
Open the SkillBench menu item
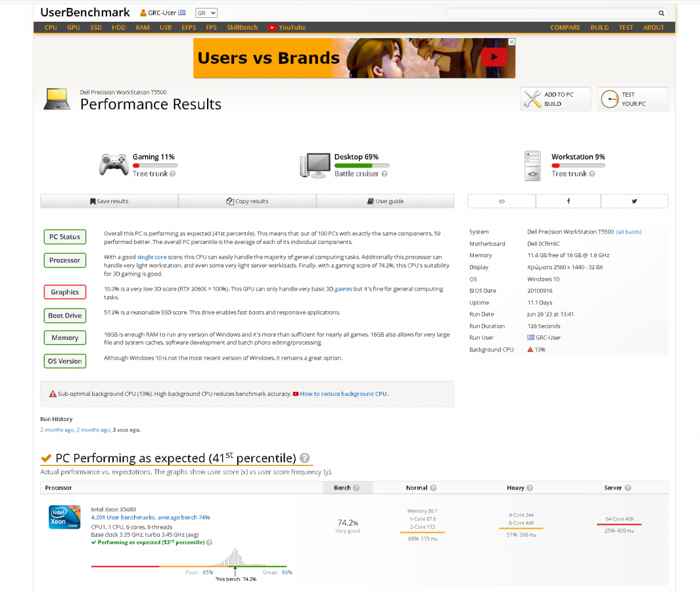pyautogui.click(x=243, y=28)
